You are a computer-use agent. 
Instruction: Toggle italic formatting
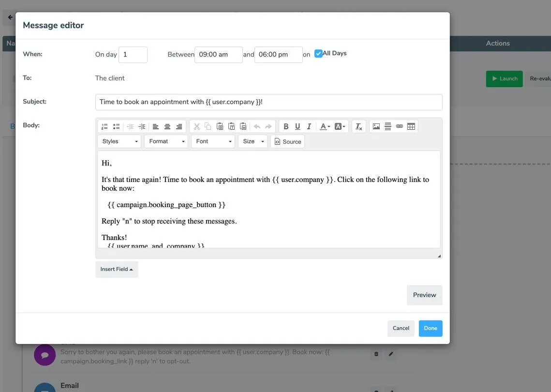coord(309,126)
